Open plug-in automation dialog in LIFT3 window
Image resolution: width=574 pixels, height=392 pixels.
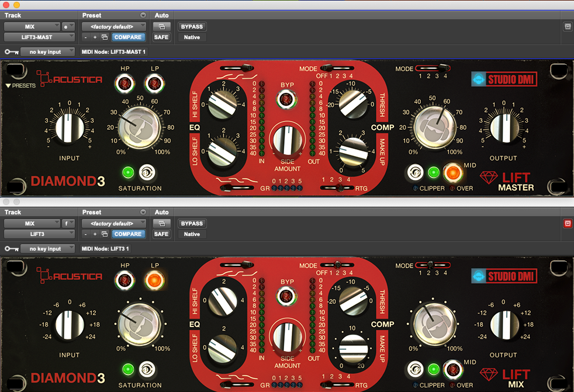pyautogui.click(x=162, y=224)
